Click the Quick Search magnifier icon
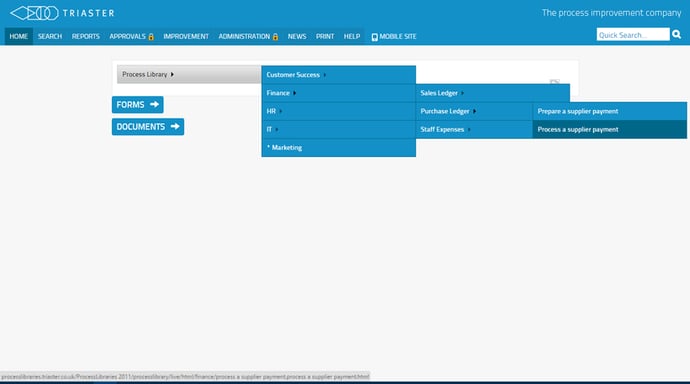The image size is (690, 384). 676,34
